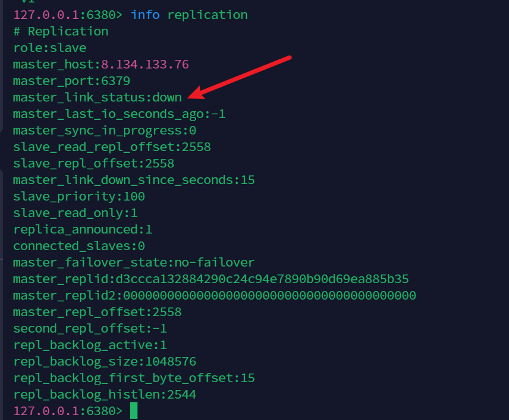Screen dimensions: 509x420
Task: Click the master_last_io_seconds_ago line
Action: [x=119, y=114]
